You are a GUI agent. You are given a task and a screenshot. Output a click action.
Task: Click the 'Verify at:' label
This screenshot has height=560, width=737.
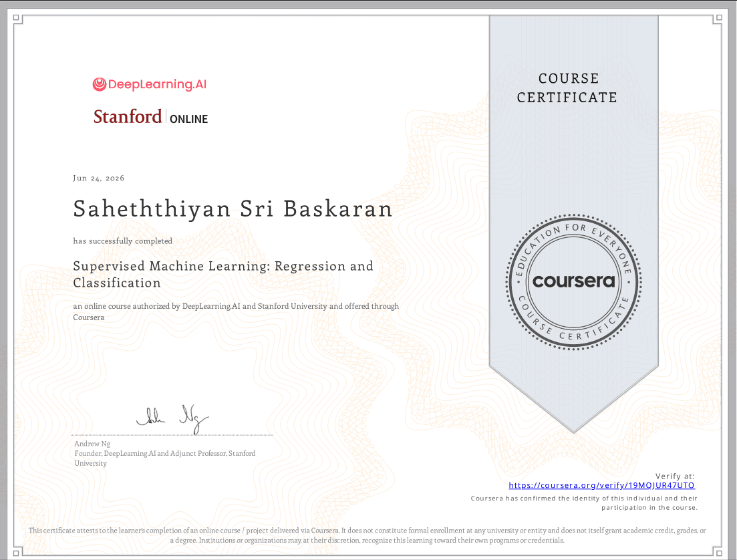click(675, 476)
